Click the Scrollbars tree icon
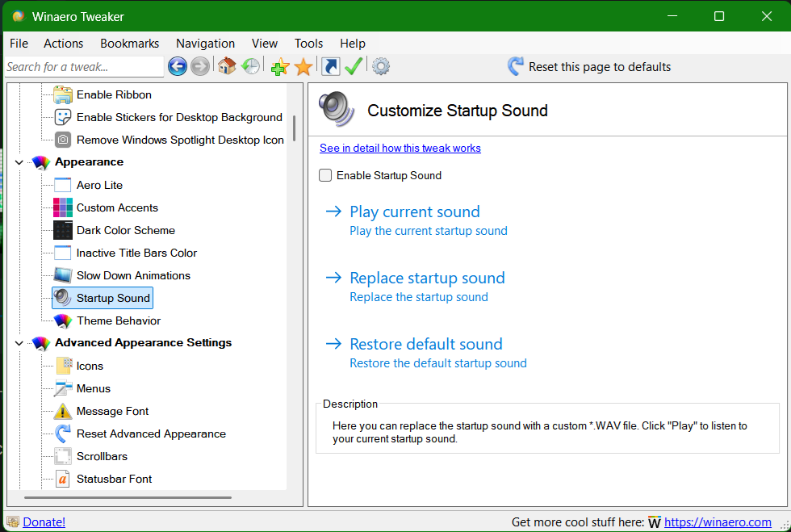 [63, 456]
